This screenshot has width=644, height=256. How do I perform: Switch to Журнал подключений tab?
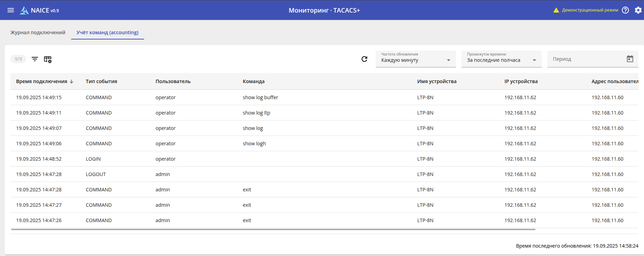point(38,32)
